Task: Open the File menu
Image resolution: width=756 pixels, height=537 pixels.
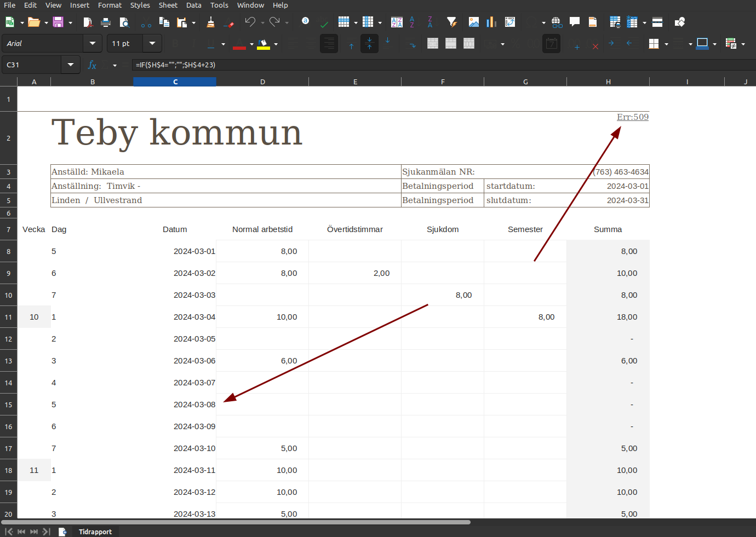Action: pyautogui.click(x=9, y=5)
